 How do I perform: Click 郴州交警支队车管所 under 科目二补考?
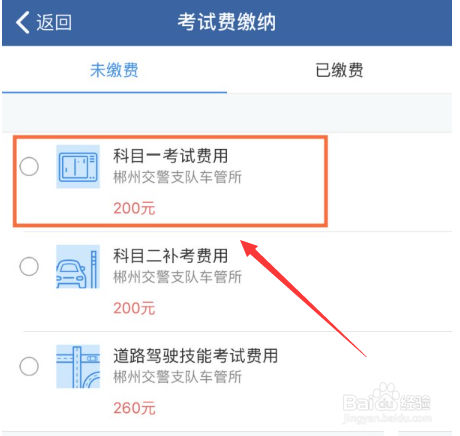pos(178,277)
